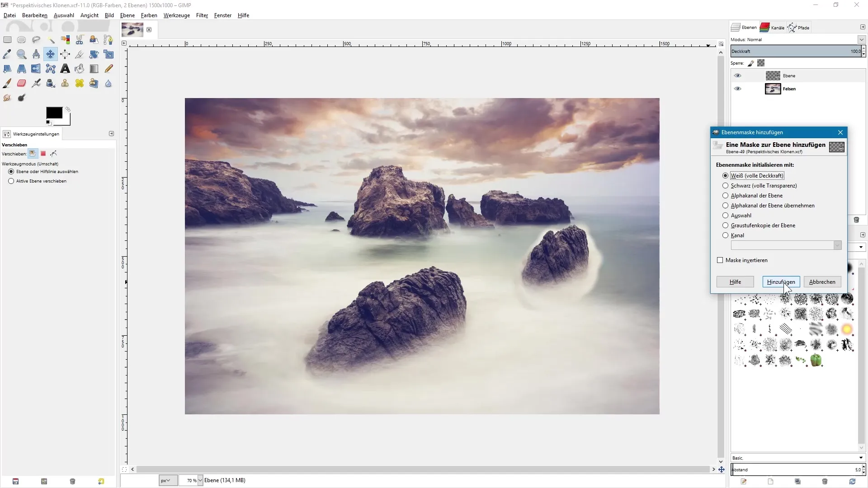868x488 pixels.
Task: Choose Kanal radio option
Action: click(x=725, y=235)
